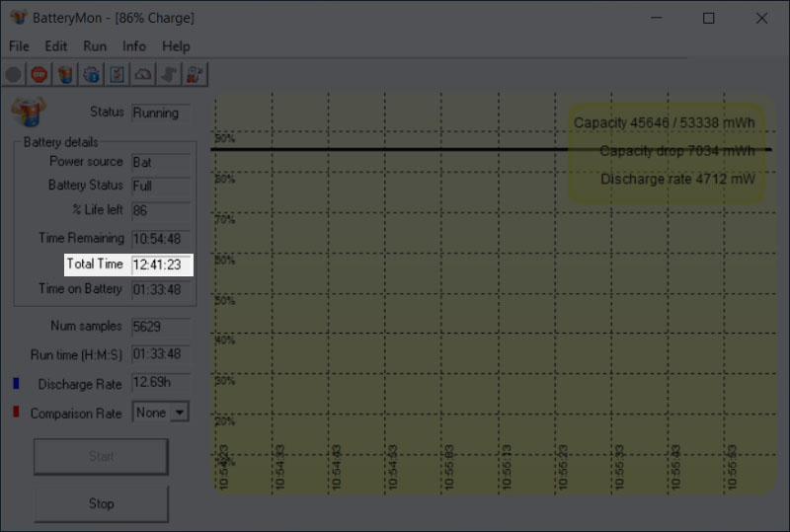Image resolution: width=790 pixels, height=532 pixels.
Task: Click the Time on Battery value field
Action: (x=161, y=289)
